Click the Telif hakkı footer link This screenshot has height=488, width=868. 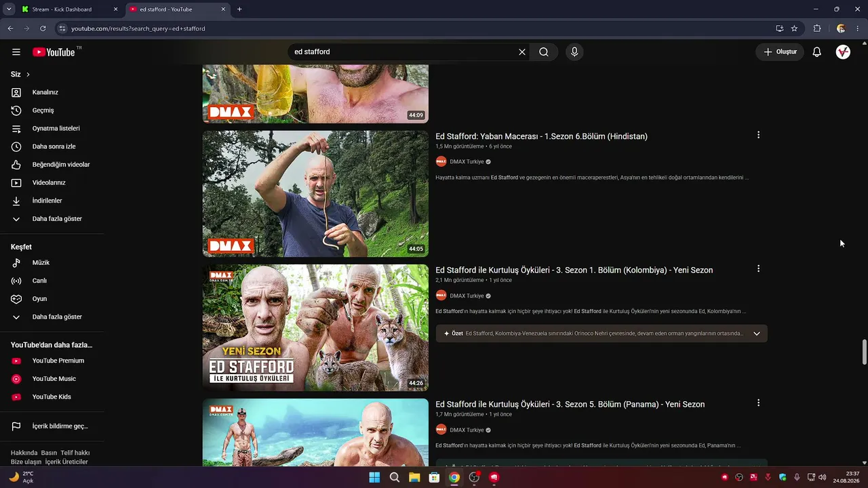point(75,453)
